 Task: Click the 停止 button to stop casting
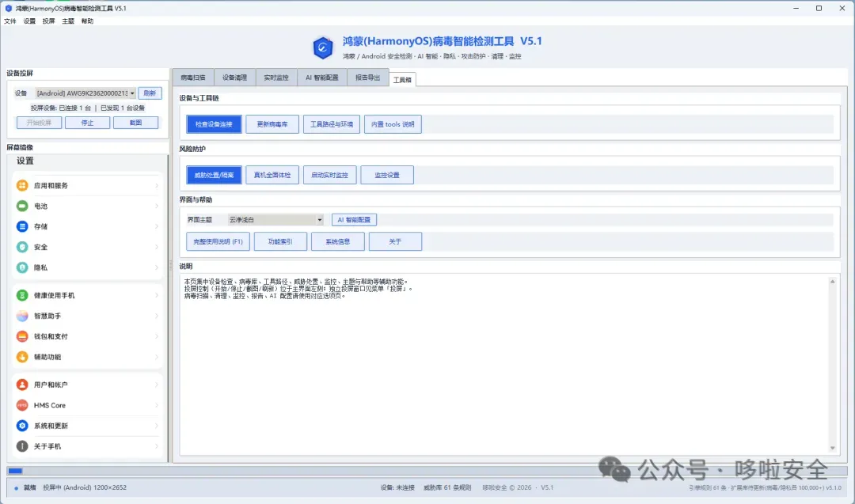[87, 123]
